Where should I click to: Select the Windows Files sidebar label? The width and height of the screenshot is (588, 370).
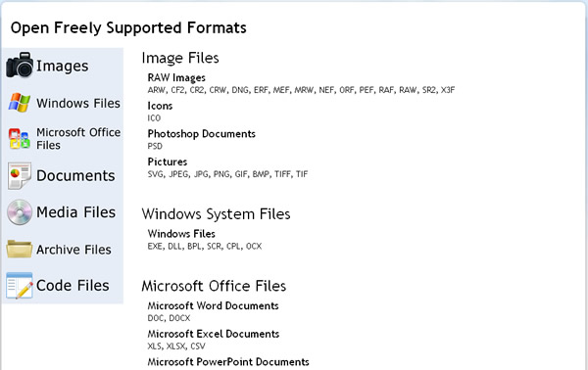click(x=78, y=103)
